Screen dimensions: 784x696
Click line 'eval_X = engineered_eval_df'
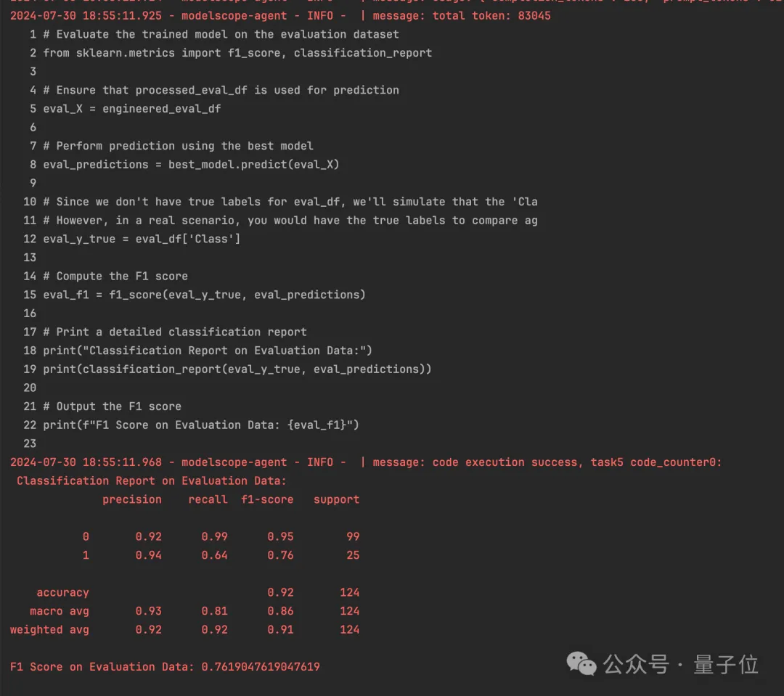click(x=132, y=108)
